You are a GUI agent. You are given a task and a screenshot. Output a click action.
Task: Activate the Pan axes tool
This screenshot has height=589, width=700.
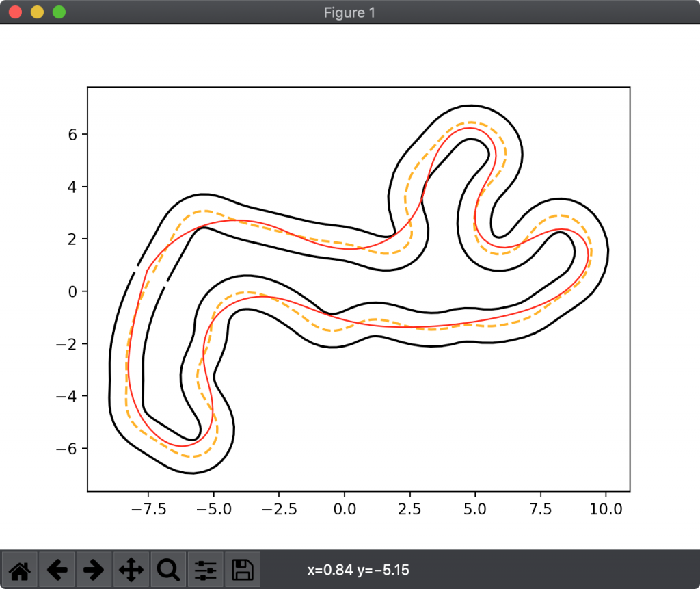(131, 570)
